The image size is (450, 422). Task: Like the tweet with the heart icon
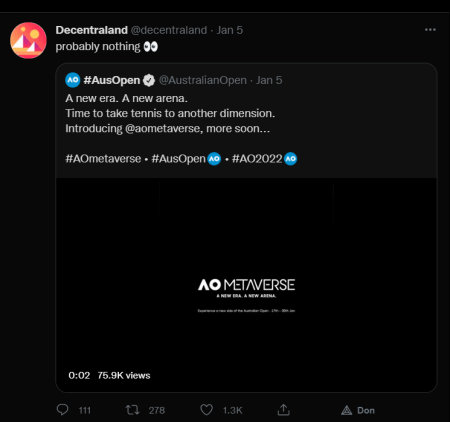click(206, 410)
